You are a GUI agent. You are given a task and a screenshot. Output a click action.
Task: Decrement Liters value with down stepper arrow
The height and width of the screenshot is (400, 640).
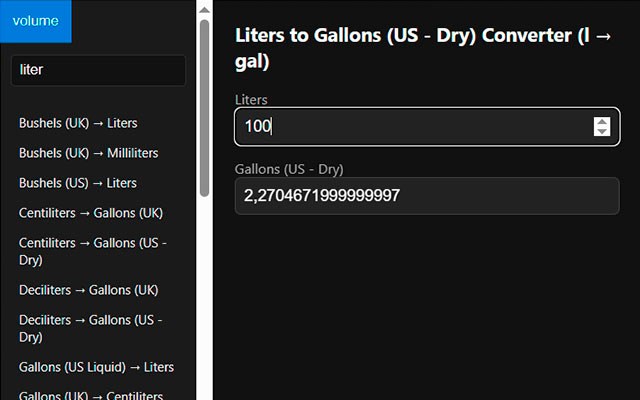coord(602,132)
